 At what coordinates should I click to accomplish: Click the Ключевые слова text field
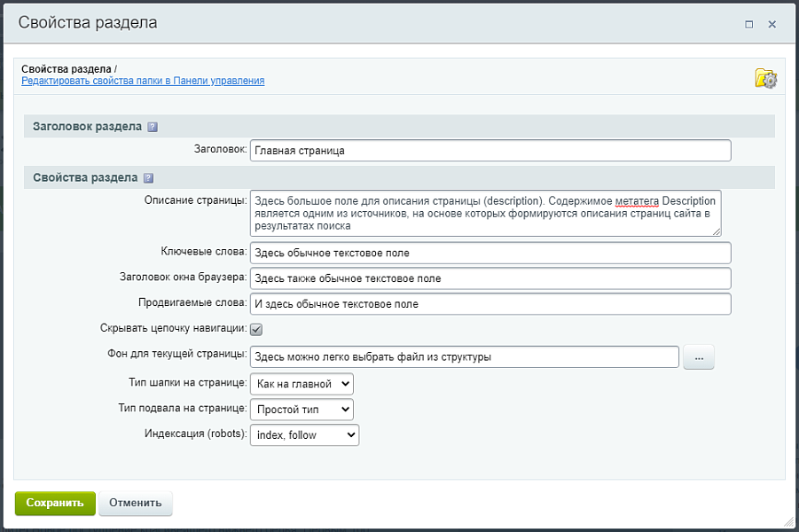pos(490,253)
